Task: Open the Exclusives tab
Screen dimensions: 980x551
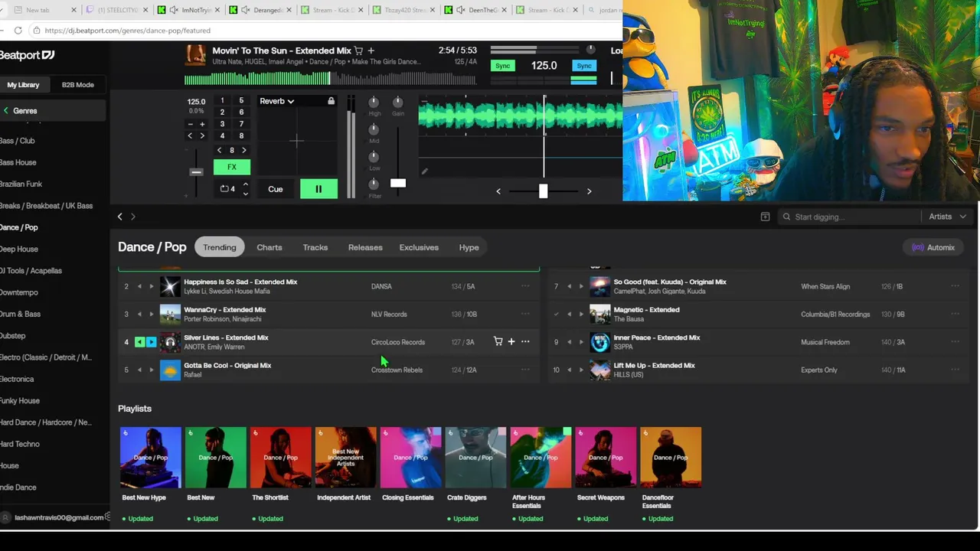Action: pyautogui.click(x=419, y=247)
